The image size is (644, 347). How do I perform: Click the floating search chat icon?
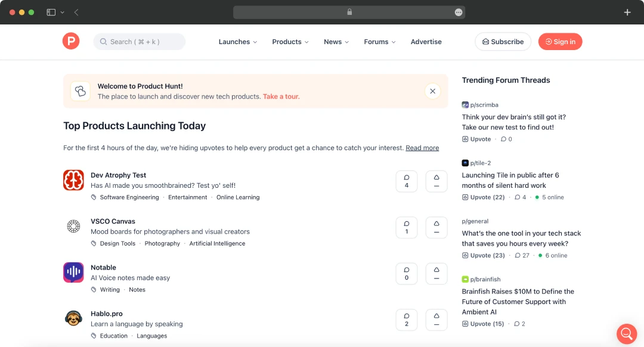pyautogui.click(x=626, y=333)
